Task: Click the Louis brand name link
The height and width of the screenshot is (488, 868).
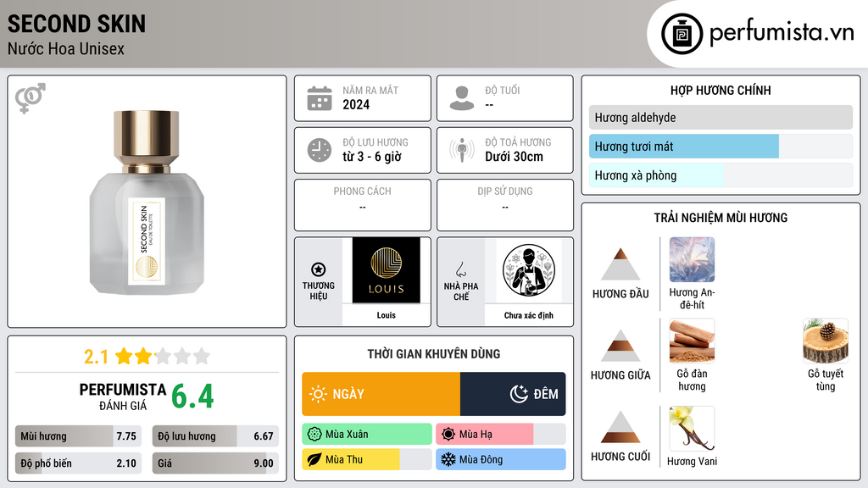Action: (x=387, y=315)
